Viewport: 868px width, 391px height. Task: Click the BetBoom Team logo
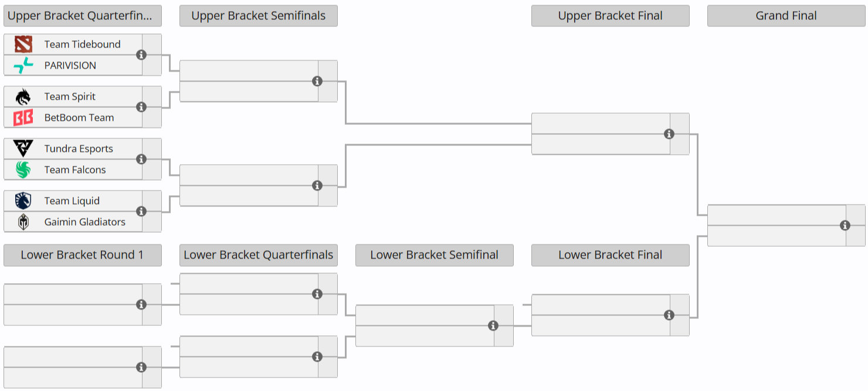(x=23, y=118)
